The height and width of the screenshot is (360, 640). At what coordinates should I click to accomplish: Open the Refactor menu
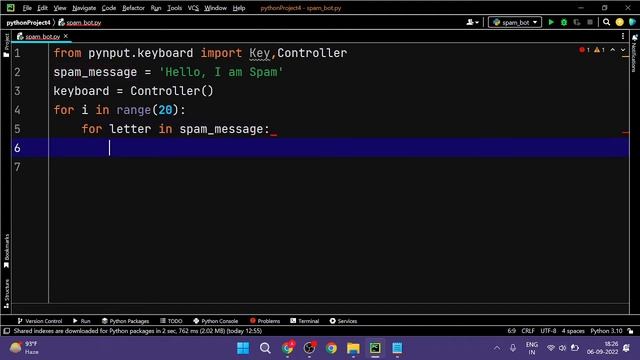click(x=133, y=8)
